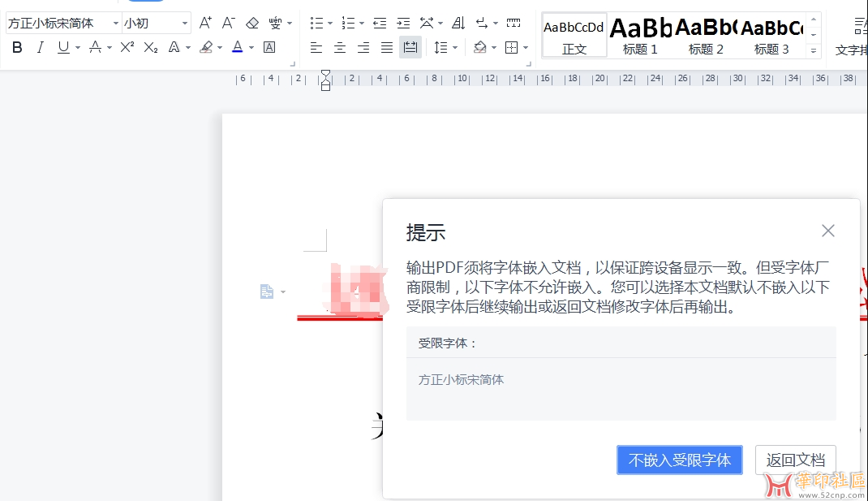Apply underline to text

63,48
